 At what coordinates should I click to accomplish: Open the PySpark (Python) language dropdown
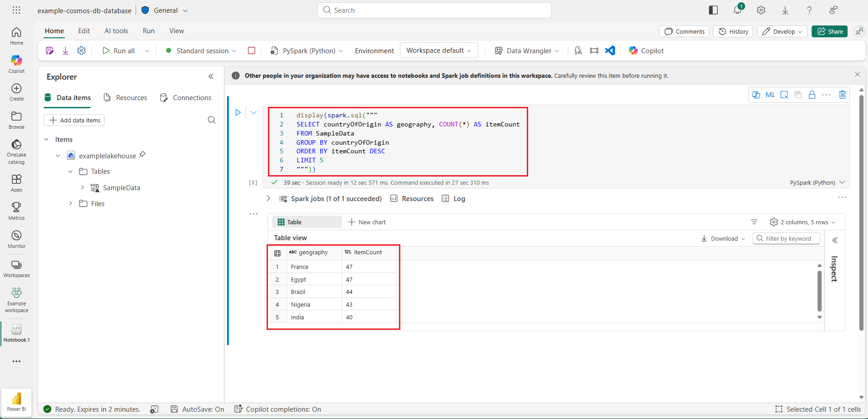tap(306, 50)
